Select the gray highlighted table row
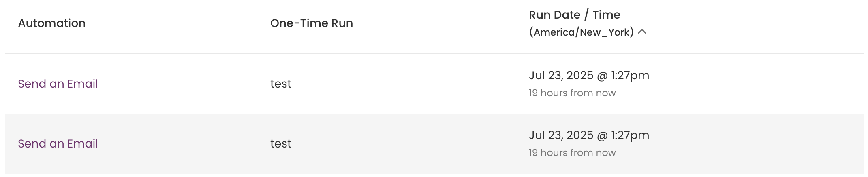This screenshot has height=177, width=868. point(434,144)
